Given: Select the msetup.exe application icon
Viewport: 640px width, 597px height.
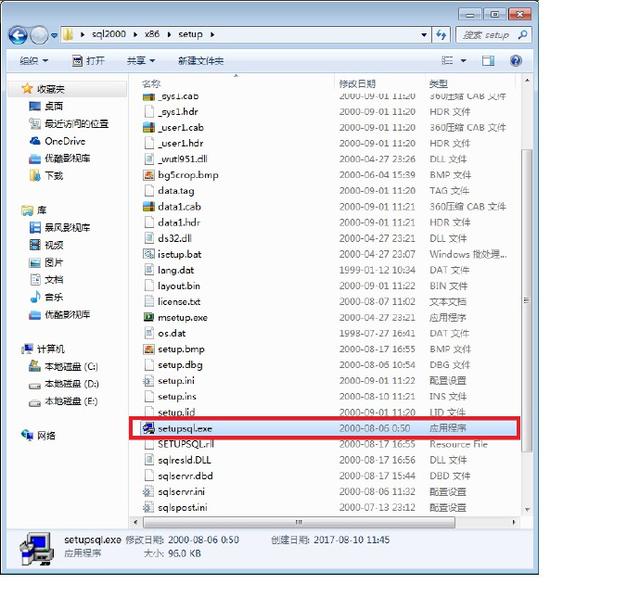Looking at the screenshot, I should (x=149, y=317).
